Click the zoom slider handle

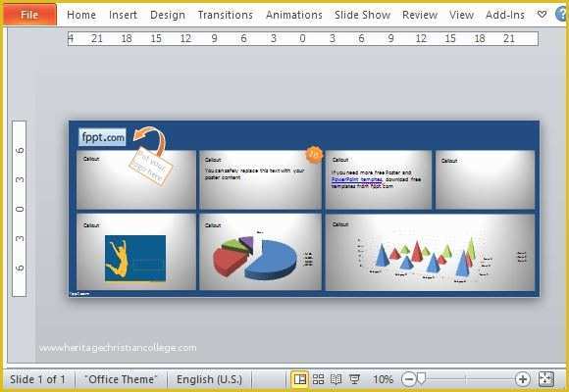(421, 379)
